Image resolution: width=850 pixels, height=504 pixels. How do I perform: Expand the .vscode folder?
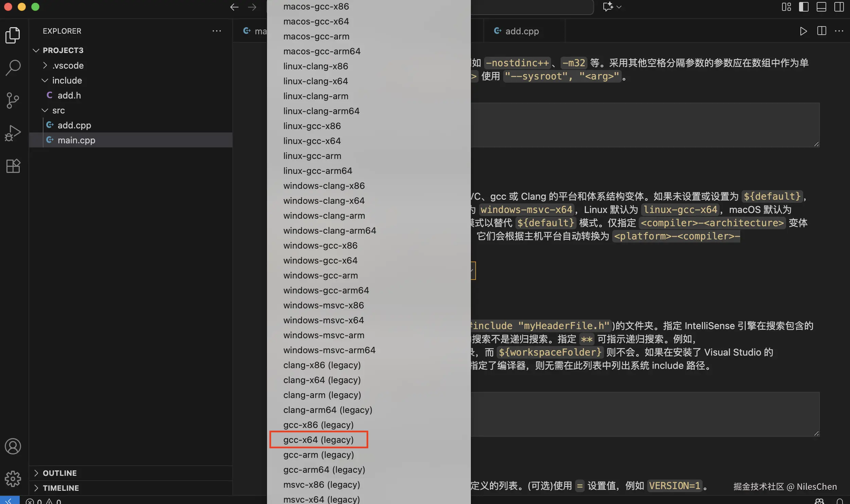45,65
